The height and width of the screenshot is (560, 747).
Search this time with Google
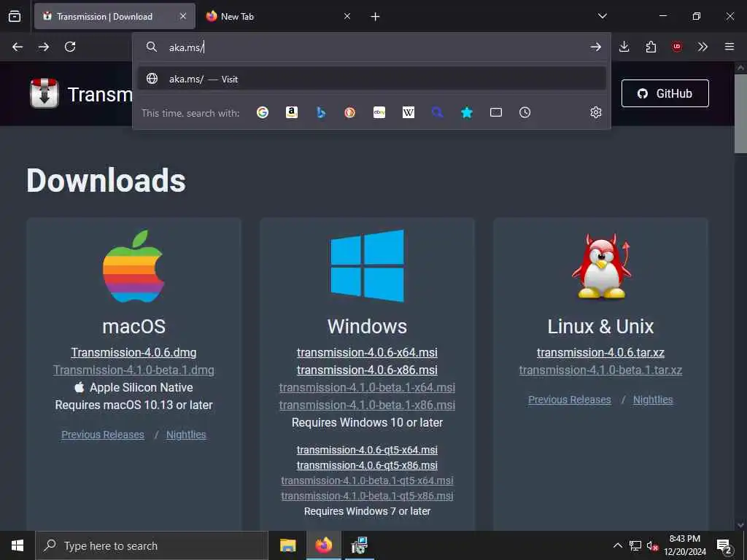coord(263,112)
